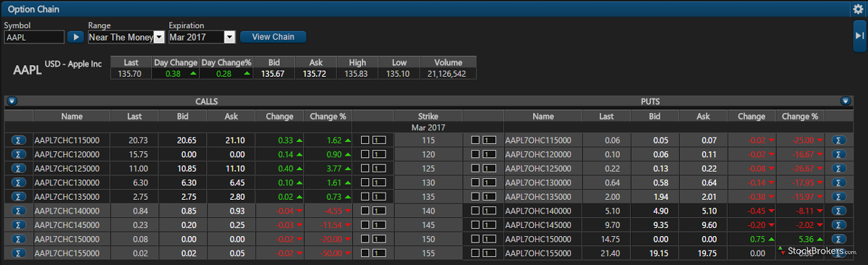This screenshot has width=868, height=265.
Task: Select call contract AAPL7CHC135000 name
Action: (67, 196)
